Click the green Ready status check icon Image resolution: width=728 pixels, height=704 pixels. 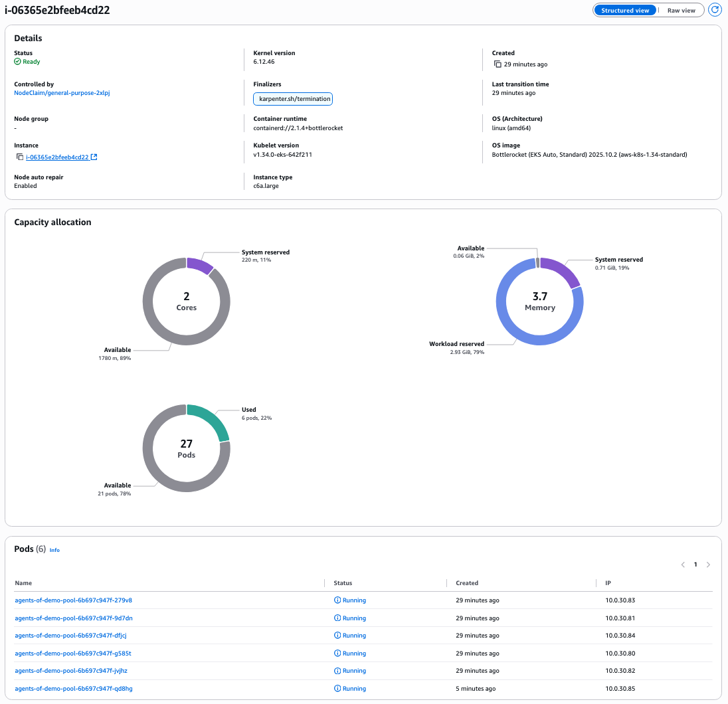point(17,61)
